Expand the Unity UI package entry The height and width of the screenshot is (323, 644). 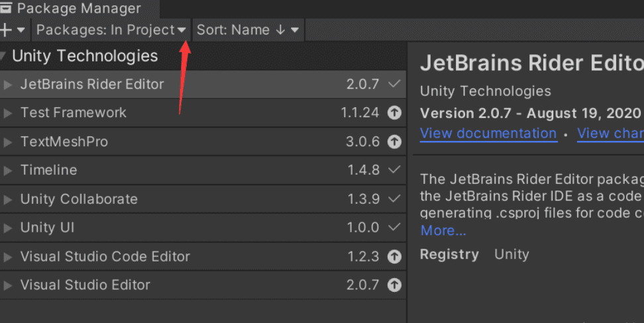(8, 228)
